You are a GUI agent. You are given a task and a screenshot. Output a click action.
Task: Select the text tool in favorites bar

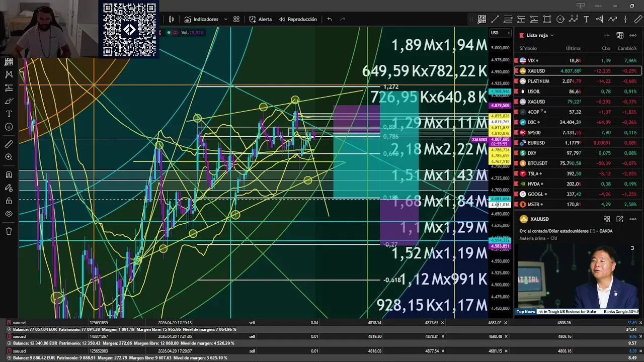click(x=587, y=19)
